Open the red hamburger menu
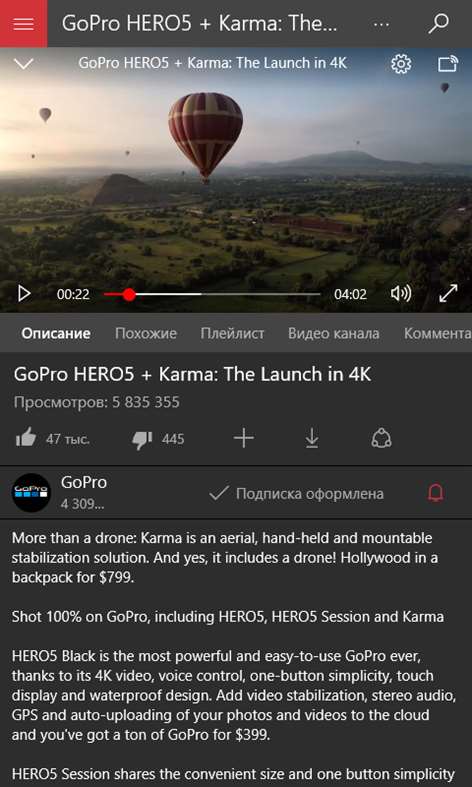 (24, 24)
